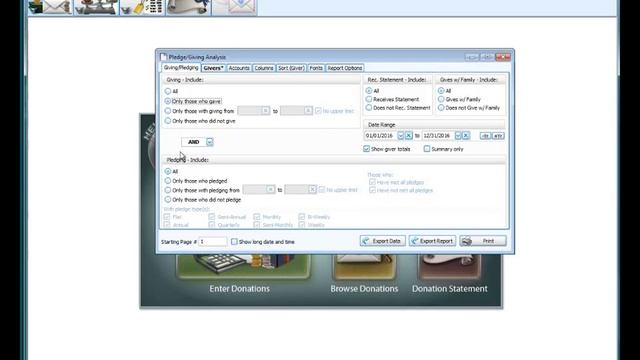Viewport: 640px width, 360px height.
Task: Select Only those with pledging from
Action: [168, 190]
